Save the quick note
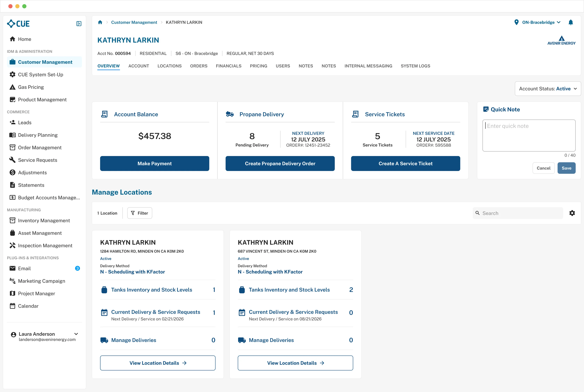Viewport: 584px width, 392px height. (x=566, y=168)
